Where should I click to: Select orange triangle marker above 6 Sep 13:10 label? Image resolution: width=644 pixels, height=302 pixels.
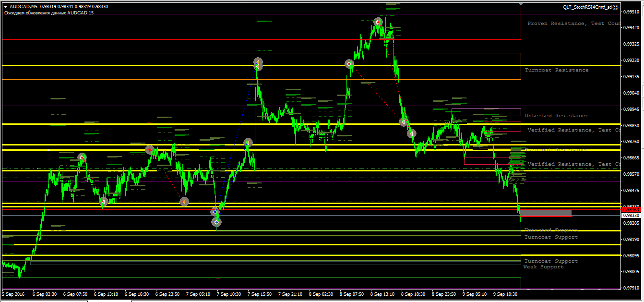(x=104, y=202)
